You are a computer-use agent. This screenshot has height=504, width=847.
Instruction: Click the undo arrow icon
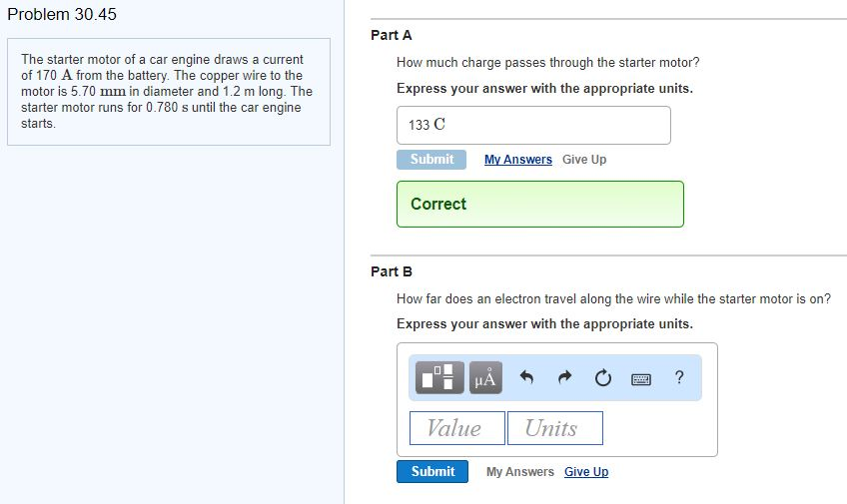point(526,377)
